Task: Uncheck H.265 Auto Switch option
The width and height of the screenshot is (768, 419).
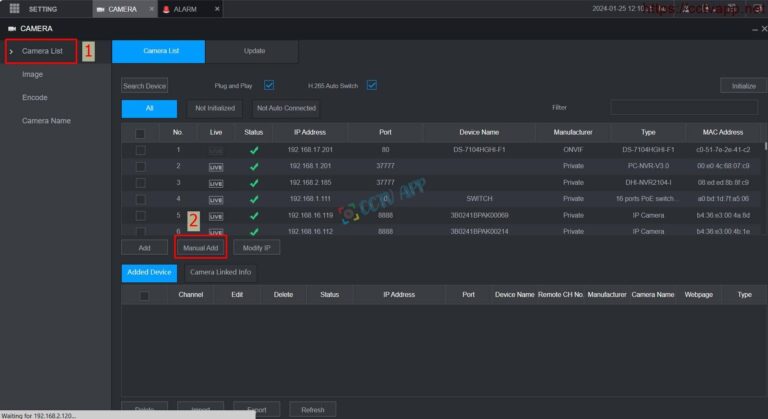Action: (371, 86)
